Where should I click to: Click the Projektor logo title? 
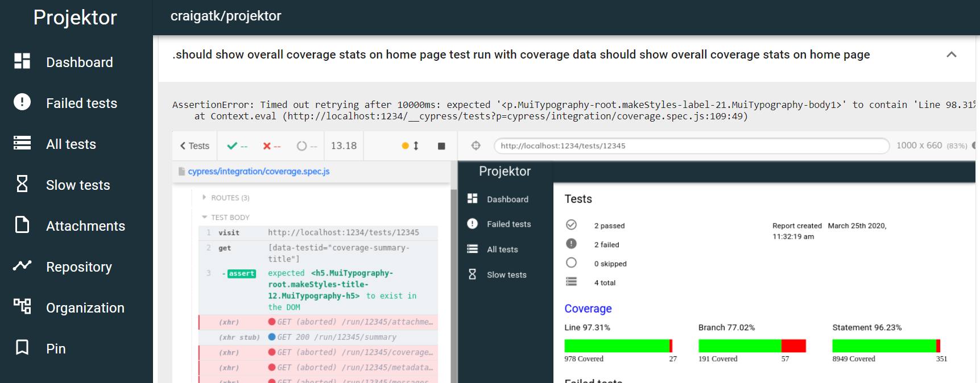tap(75, 18)
